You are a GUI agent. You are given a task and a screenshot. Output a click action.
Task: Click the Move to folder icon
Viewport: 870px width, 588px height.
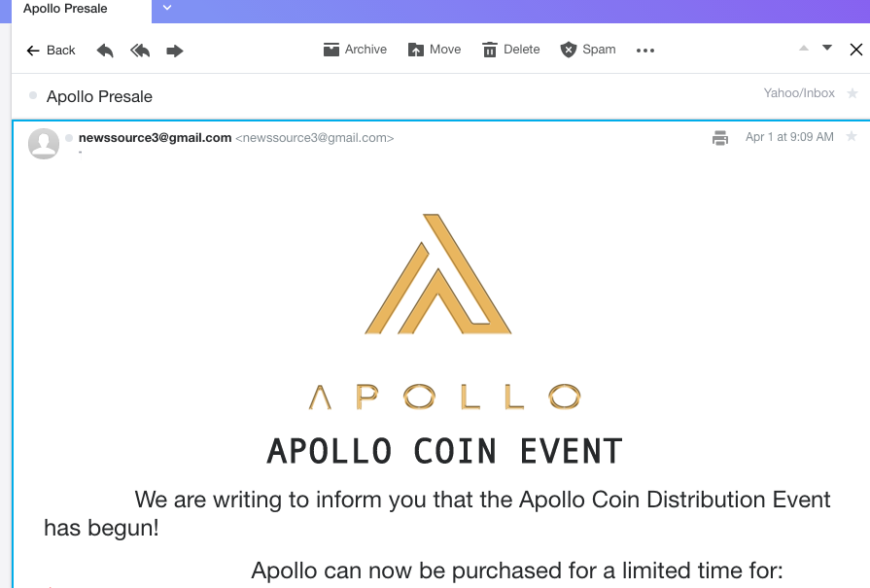click(x=435, y=50)
